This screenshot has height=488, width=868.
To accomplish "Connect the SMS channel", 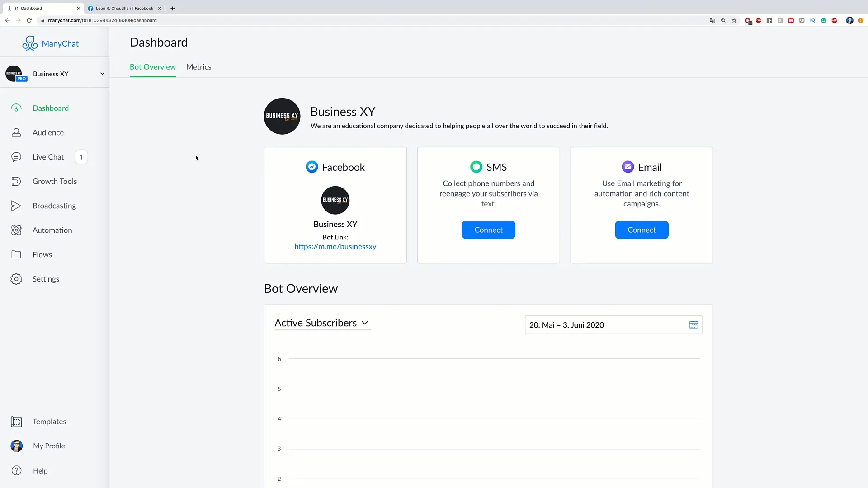I will pyautogui.click(x=488, y=230).
